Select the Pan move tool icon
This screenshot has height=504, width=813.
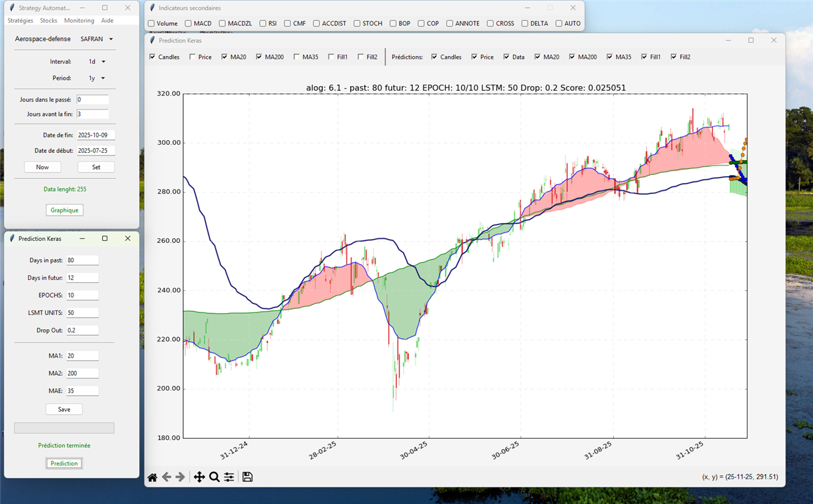[x=199, y=477]
